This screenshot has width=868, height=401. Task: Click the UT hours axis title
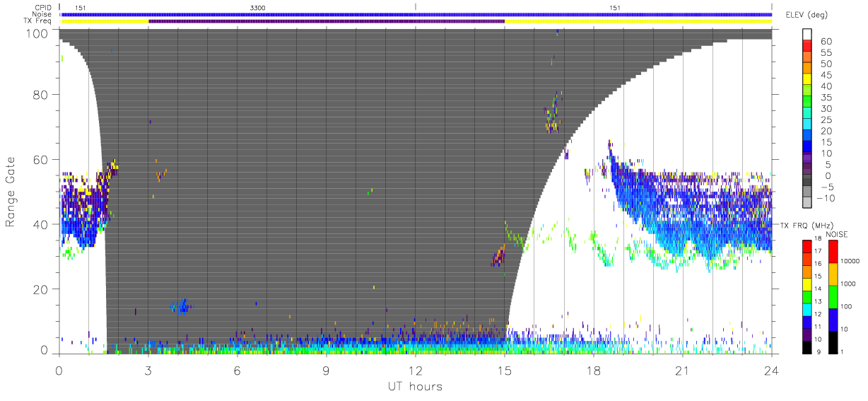[x=414, y=387]
